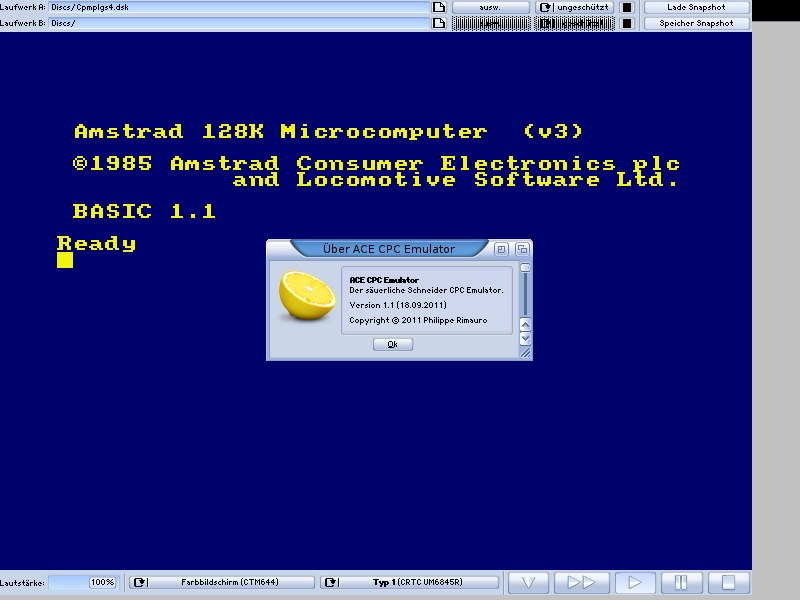800x600 pixels.
Task: Click the 'Speicher Snapshot' button
Action: pos(696,23)
